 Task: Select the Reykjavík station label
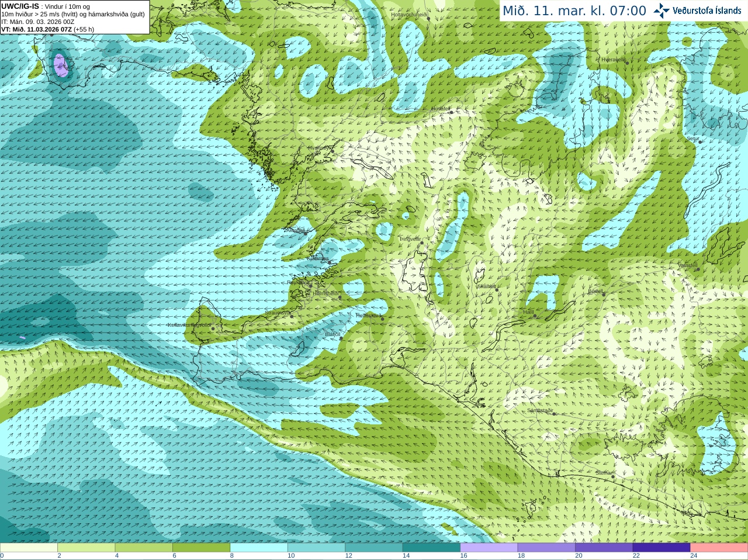(x=298, y=282)
